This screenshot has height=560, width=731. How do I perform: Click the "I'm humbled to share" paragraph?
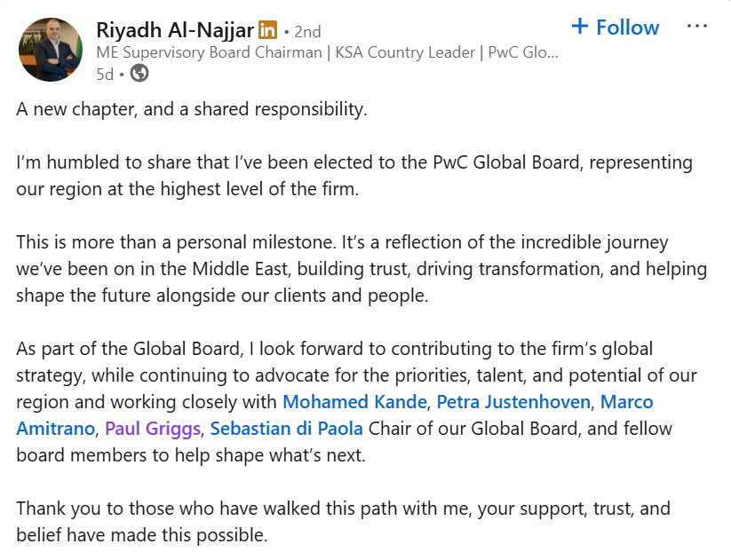(x=354, y=176)
